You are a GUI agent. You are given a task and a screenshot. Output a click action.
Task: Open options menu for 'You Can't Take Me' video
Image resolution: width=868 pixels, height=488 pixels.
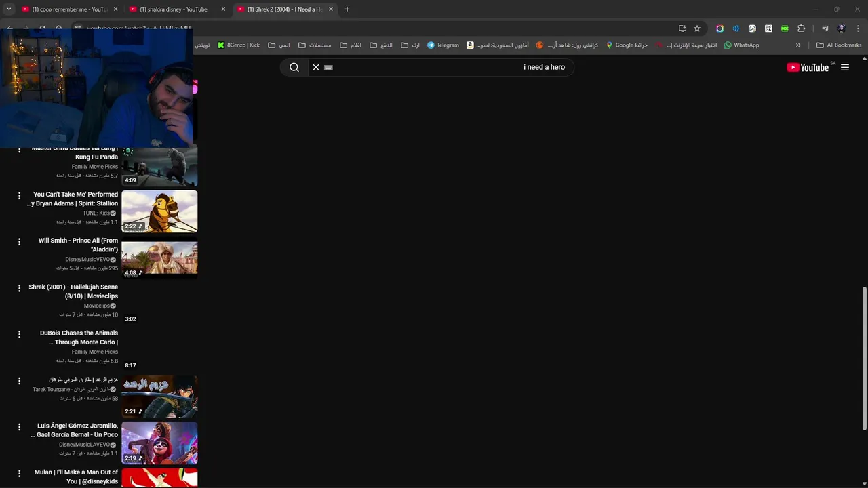[x=19, y=195]
